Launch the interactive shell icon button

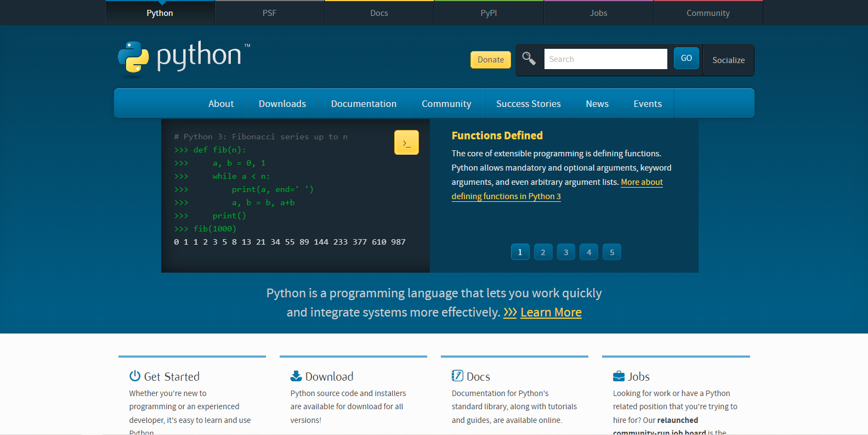point(406,143)
